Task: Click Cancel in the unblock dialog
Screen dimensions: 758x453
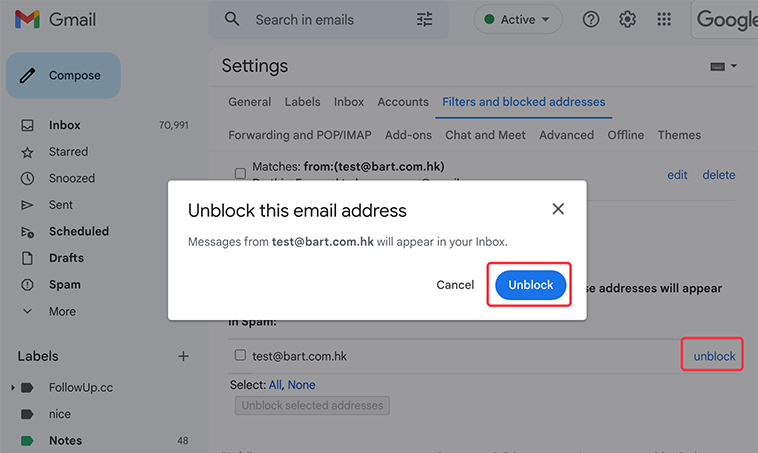Action: tap(455, 285)
